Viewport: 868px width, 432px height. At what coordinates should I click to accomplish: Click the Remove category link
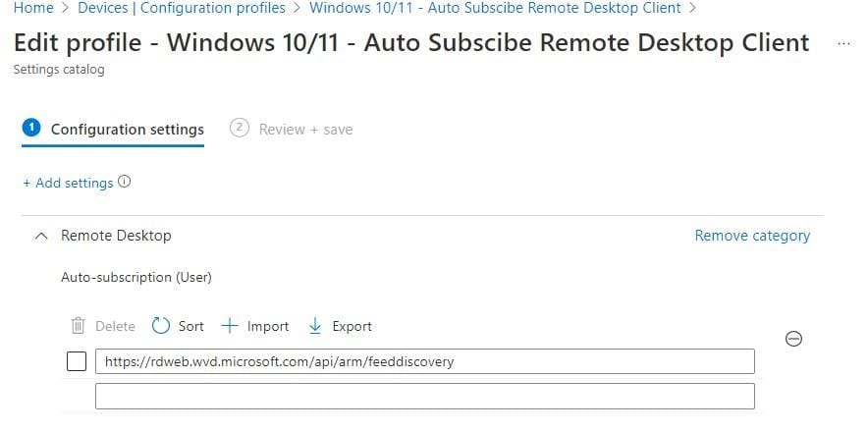click(x=752, y=236)
